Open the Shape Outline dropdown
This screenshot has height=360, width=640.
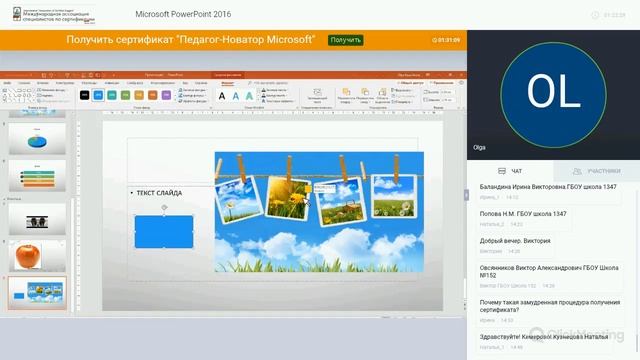(191, 96)
